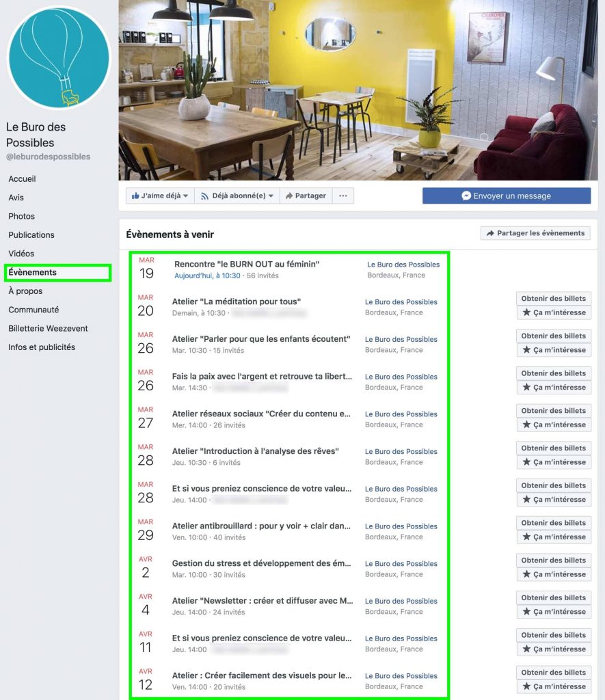
Task: Click Aujourd'hui, à 10:30 event time link
Action: (207, 275)
